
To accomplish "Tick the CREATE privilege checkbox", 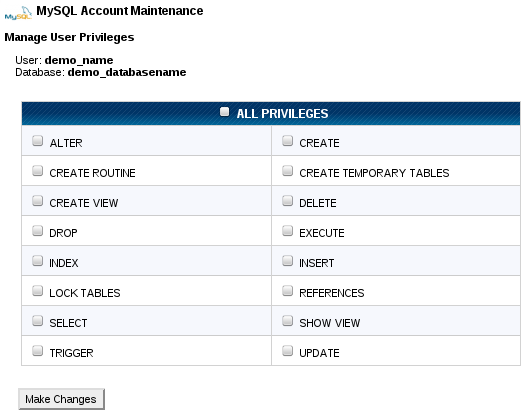I will 288,141.
